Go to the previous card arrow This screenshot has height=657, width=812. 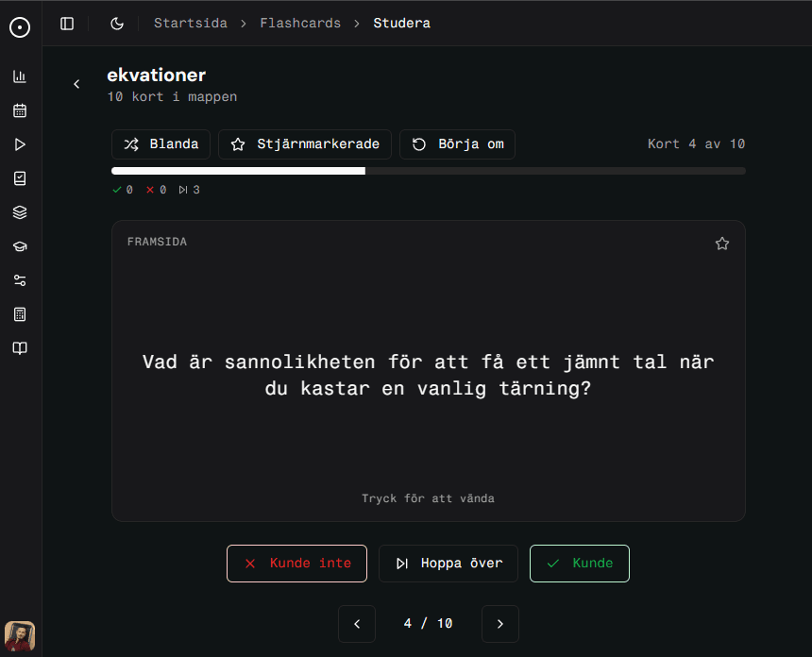point(357,624)
